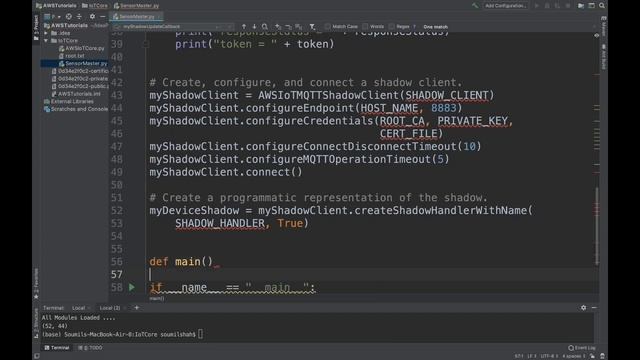Click the Add Configuration button
640x360 pixels.
coord(505,6)
